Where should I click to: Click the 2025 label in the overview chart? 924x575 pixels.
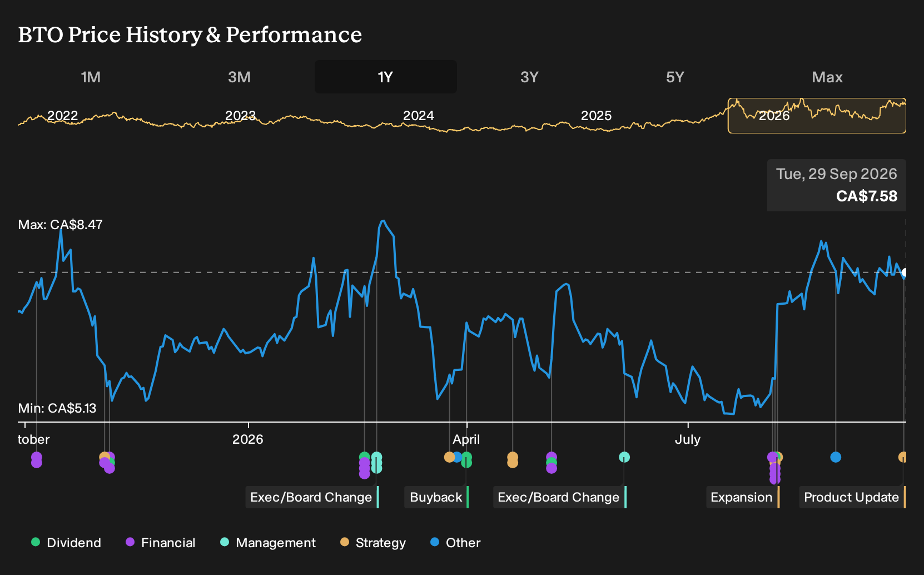(x=596, y=116)
